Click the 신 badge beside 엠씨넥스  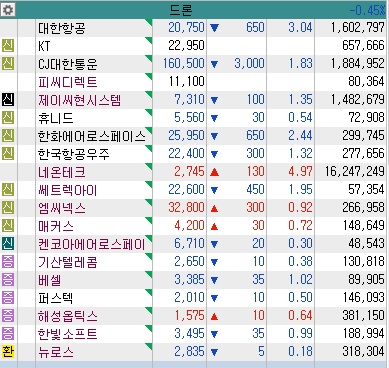click(8, 207)
